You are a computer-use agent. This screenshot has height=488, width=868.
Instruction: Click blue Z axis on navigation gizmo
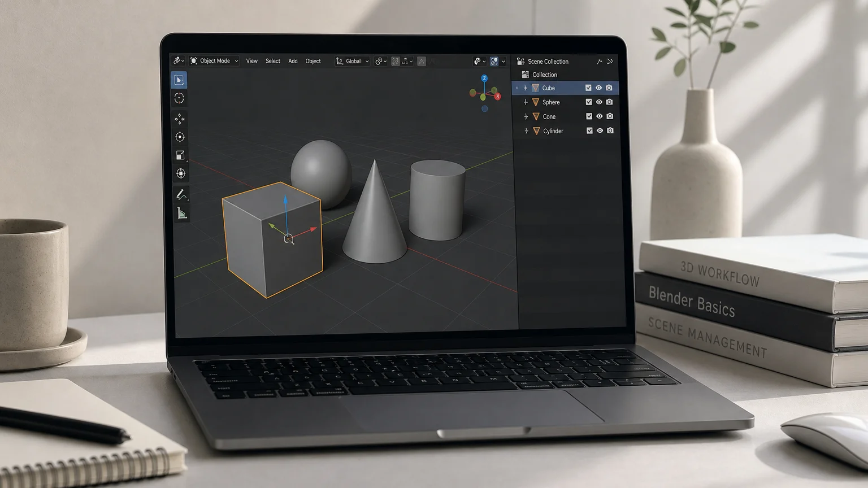484,78
